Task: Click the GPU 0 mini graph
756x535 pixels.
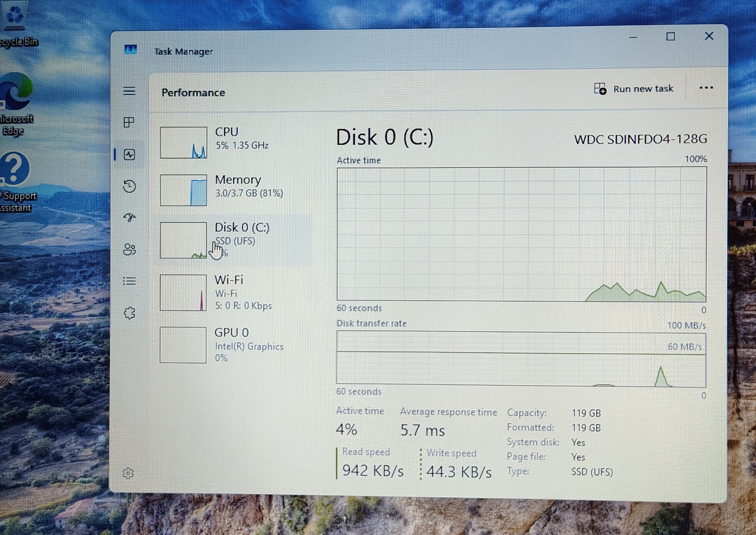Action: coord(183,345)
